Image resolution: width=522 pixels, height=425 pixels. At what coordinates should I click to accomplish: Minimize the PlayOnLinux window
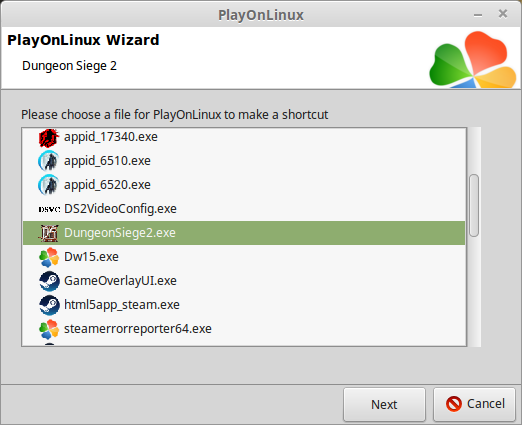[478, 15]
